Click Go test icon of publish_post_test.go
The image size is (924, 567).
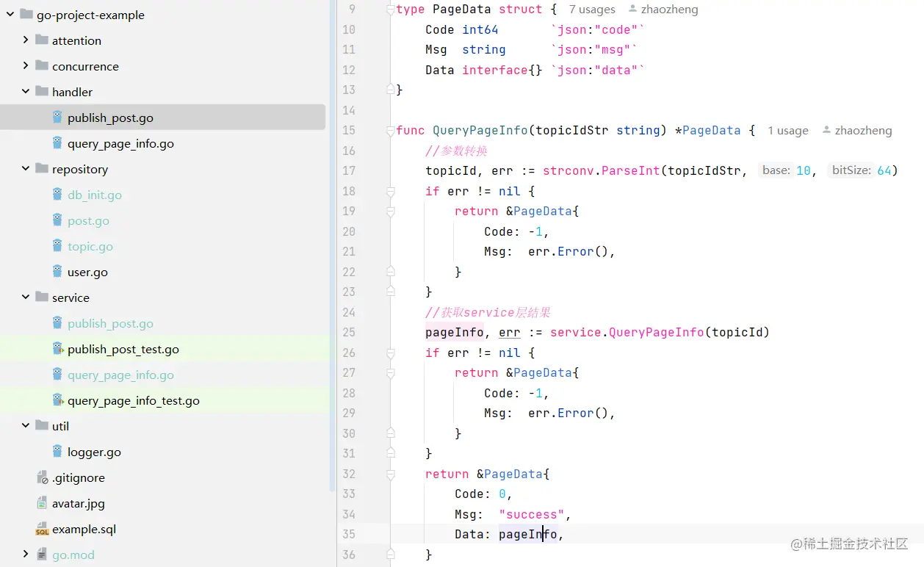point(57,349)
